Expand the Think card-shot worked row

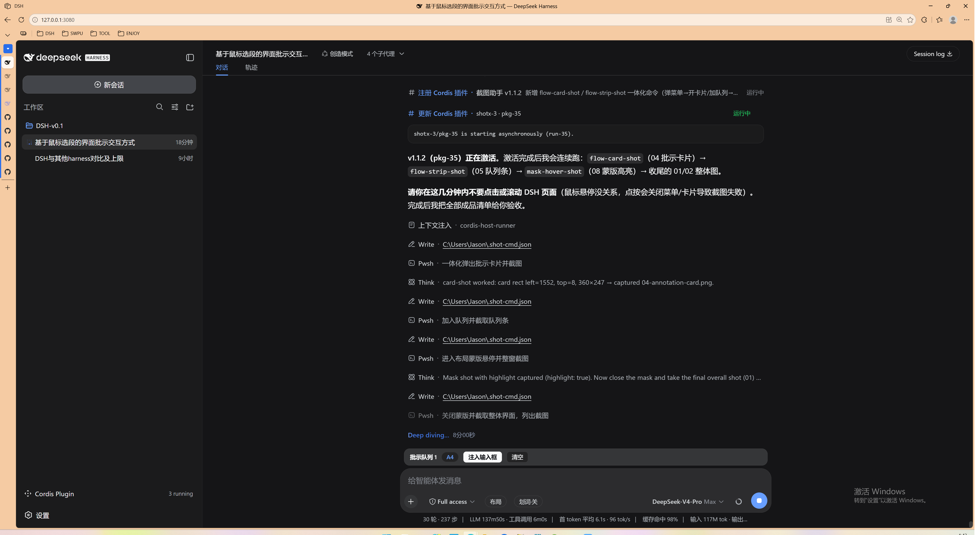coord(560,282)
